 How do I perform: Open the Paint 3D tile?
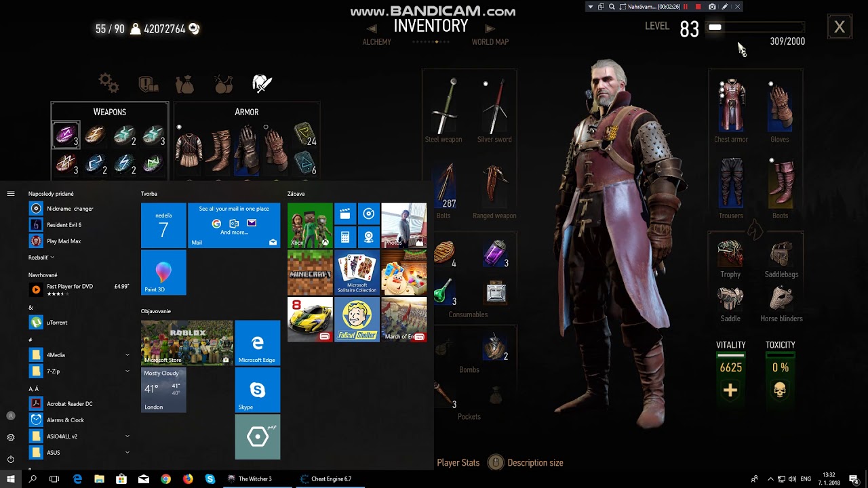(163, 272)
